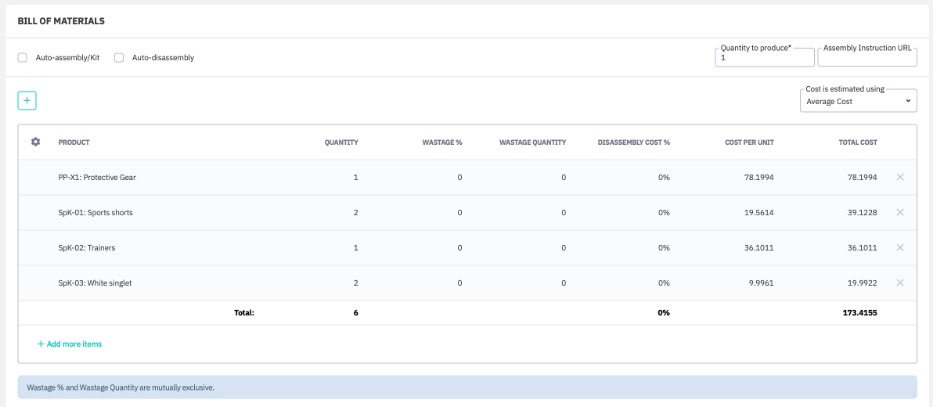Edit White singlet wastage % value
Image resolution: width=933 pixels, height=407 pixels.
[x=459, y=283]
